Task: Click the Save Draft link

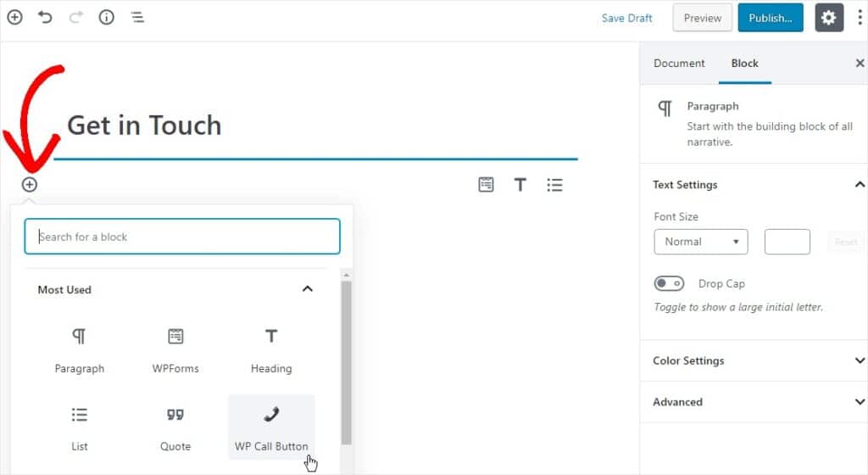Action: pos(626,18)
